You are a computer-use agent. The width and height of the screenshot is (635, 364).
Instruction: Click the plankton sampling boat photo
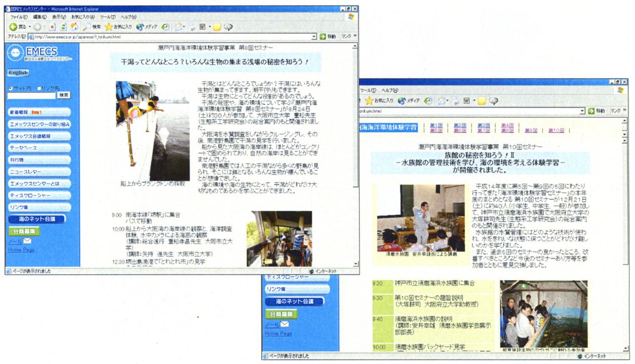tap(153, 131)
